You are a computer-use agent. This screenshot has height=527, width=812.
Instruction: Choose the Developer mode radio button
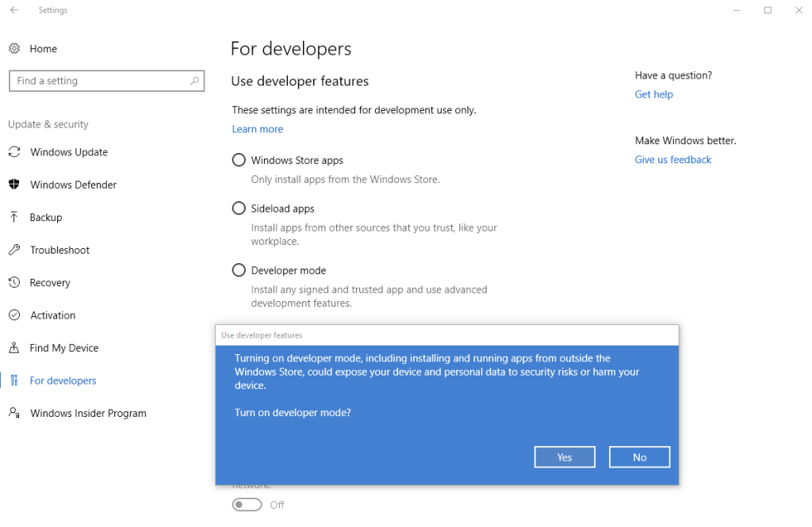239,270
